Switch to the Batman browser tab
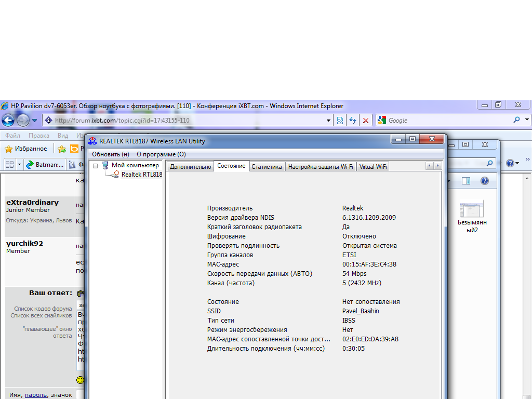The height and width of the screenshot is (399, 532). click(x=45, y=165)
